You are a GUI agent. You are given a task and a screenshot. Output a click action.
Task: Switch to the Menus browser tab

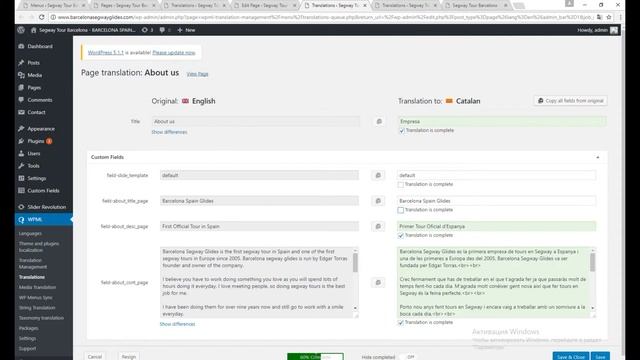click(x=53, y=6)
